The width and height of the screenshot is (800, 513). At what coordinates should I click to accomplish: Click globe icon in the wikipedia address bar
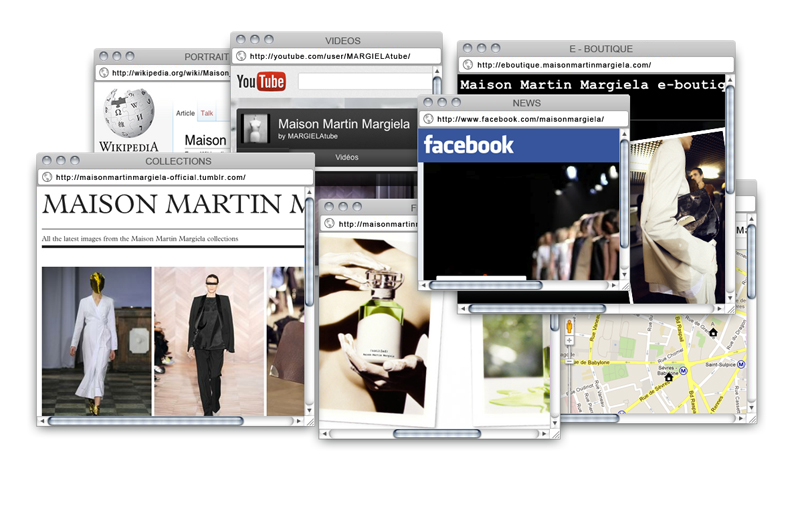[104, 72]
